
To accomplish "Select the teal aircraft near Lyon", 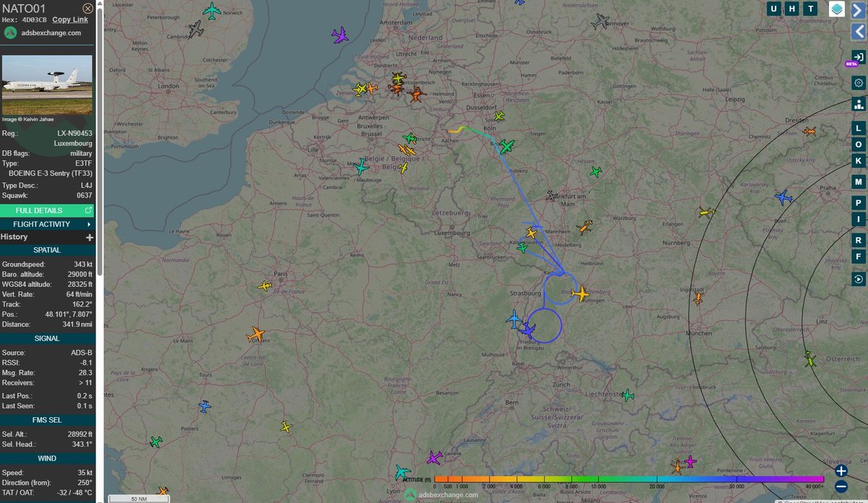I will pyautogui.click(x=402, y=473).
